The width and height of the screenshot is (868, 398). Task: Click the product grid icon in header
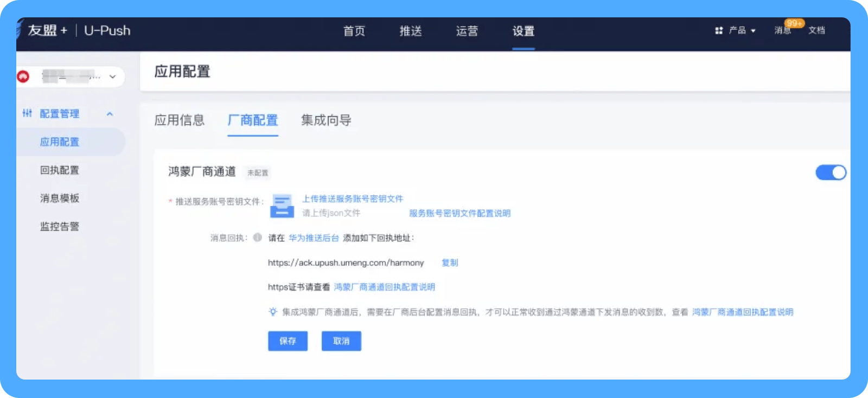click(719, 31)
